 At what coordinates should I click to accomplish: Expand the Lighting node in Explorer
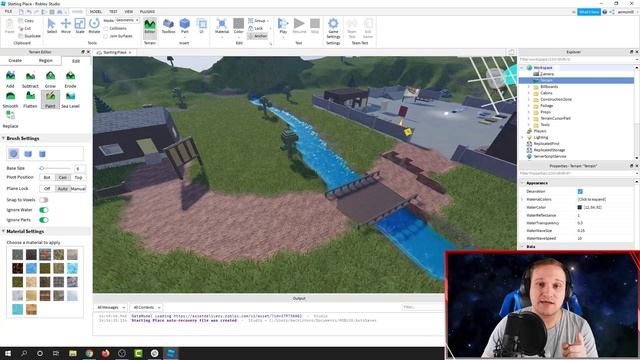pyautogui.click(x=523, y=138)
